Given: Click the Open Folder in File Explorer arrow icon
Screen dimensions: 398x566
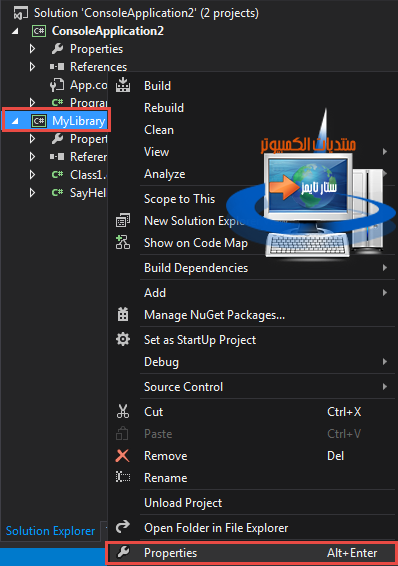Looking at the screenshot, I should coord(123,527).
